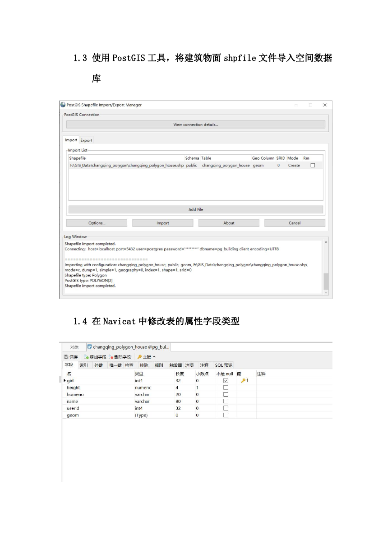Click the Add File button

tap(196, 209)
